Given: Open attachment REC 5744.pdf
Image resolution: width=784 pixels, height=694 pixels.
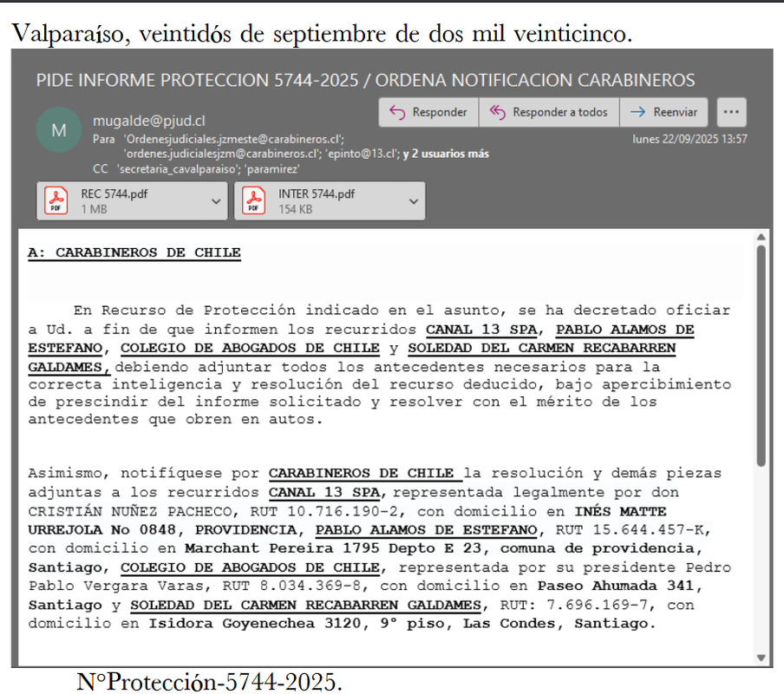Looking at the screenshot, I should (x=132, y=201).
